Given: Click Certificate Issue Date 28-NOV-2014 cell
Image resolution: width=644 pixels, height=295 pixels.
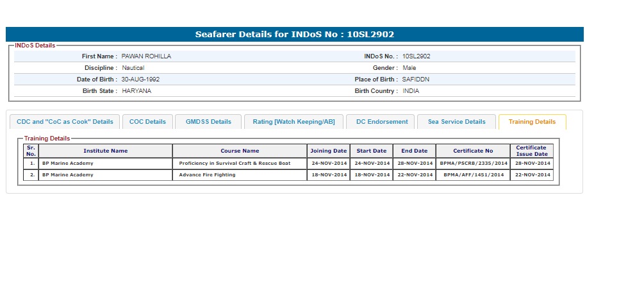Looking at the screenshot, I should 532,164.
